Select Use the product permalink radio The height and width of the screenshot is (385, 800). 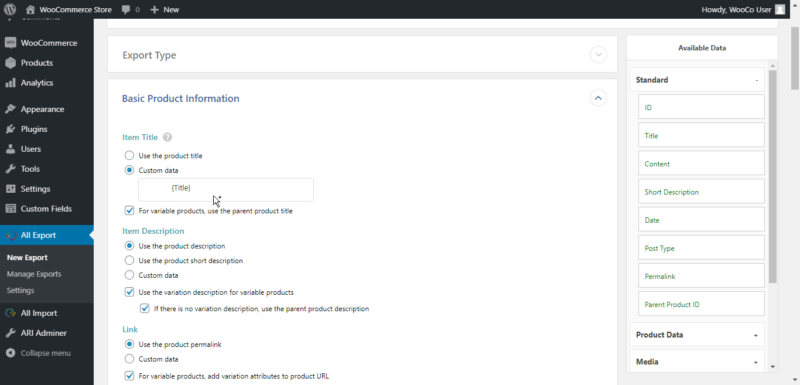tap(130, 344)
